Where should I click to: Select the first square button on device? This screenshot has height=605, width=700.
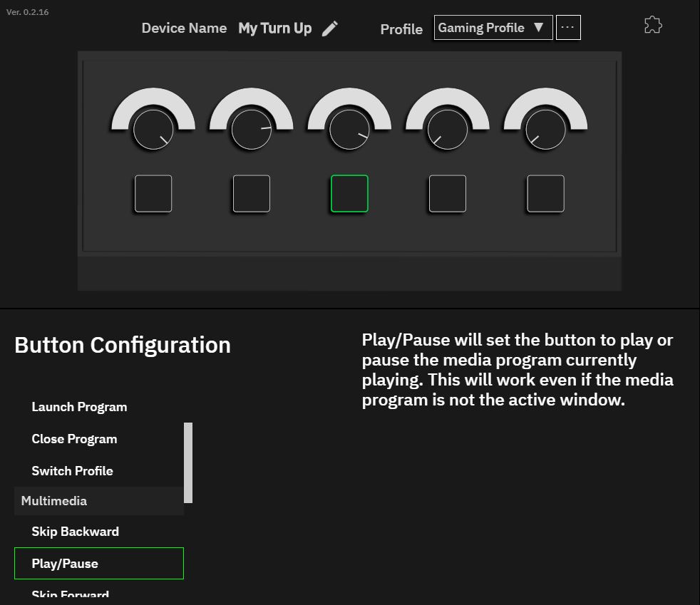[x=153, y=194]
